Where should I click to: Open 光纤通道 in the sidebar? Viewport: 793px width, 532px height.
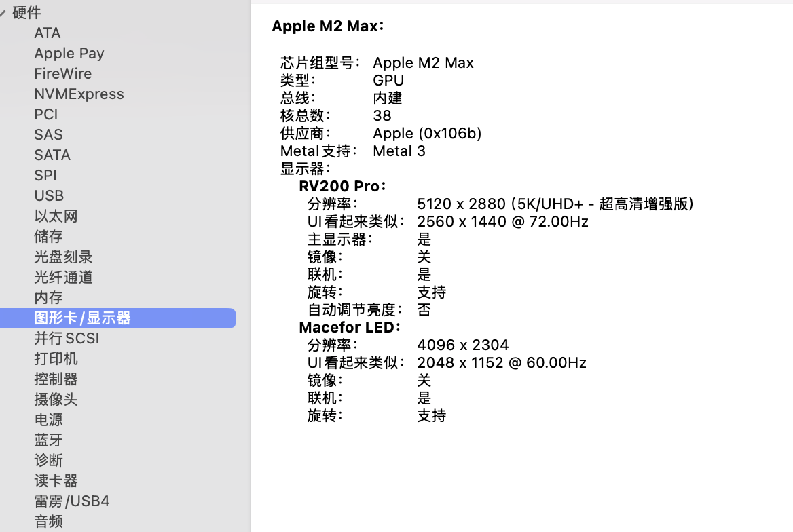pos(63,277)
